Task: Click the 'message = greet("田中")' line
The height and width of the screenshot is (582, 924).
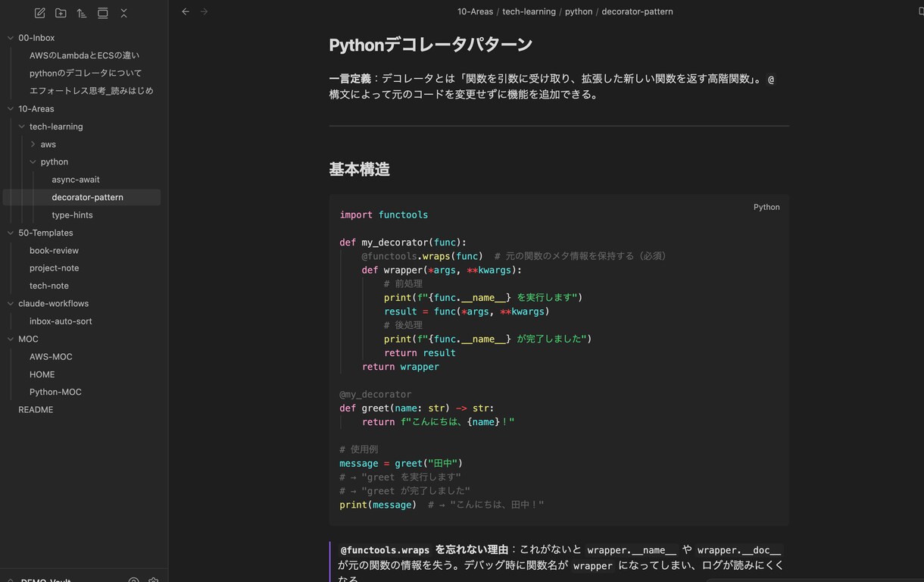Action: tap(401, 463)
